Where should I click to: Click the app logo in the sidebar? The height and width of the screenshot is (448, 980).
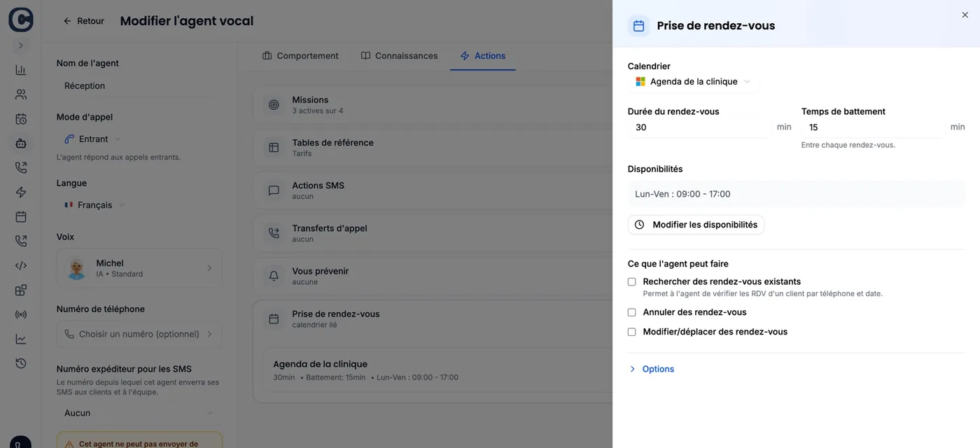pyautogui.click(x=21, y=20)
